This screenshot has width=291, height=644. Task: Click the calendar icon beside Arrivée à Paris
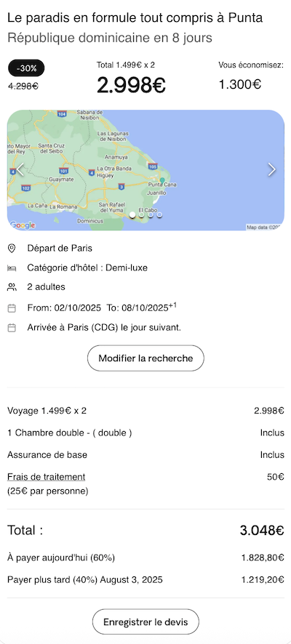click(x=12, y=328)
